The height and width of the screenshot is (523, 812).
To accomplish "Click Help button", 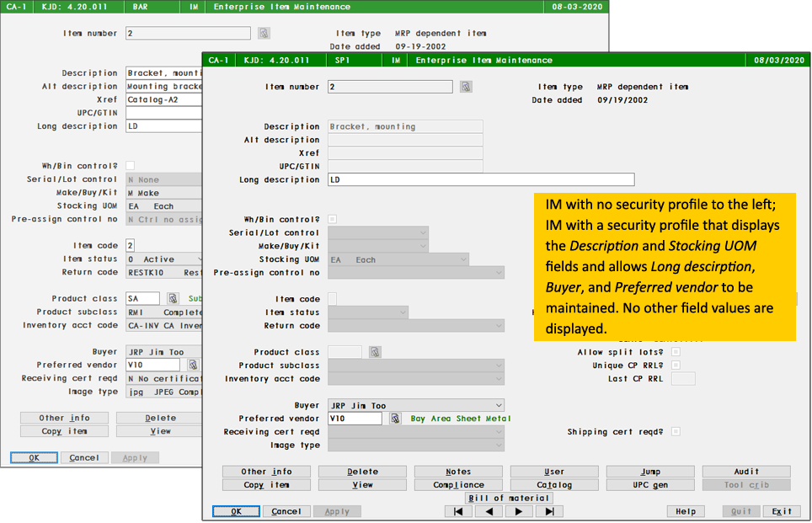I will (686, 511).
